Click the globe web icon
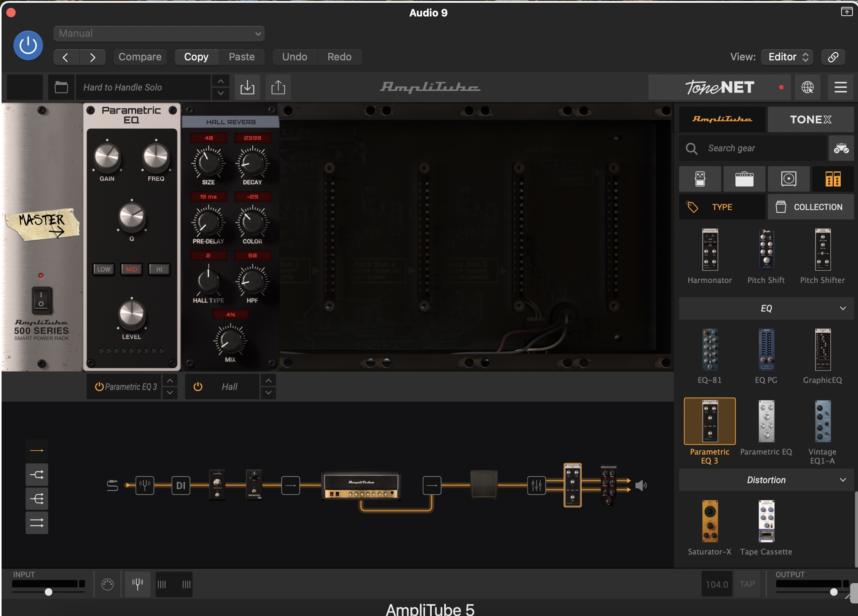 [x=807, y=87]
